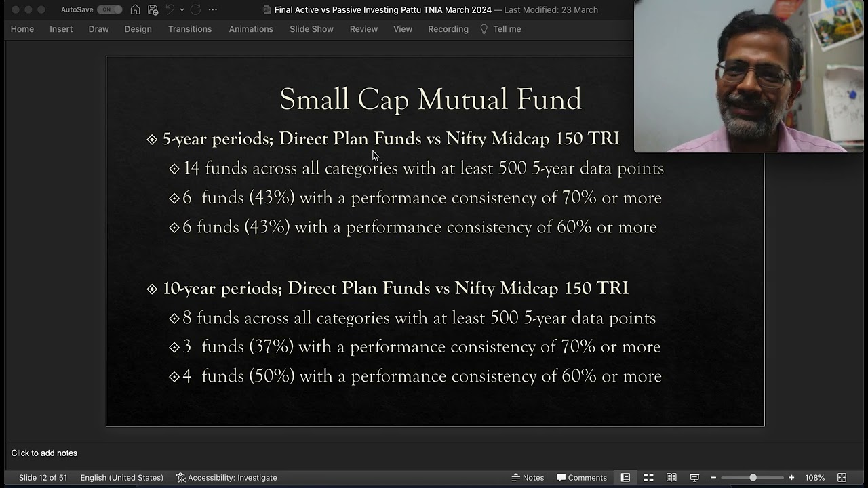Screen dimensions: 868x488
Task: Open the Insert ribbon tab
Action: pyautogui.click(x=61, y=29)
